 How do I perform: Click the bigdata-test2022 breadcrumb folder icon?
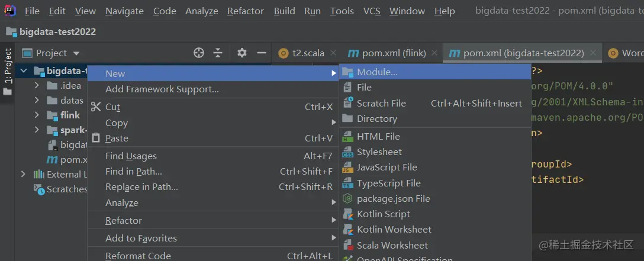[x=11, y=32]
